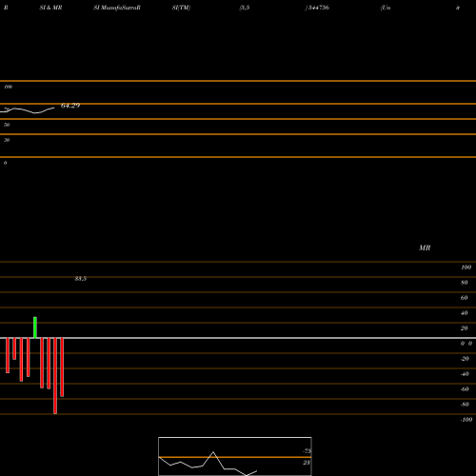This screenshot has width=476, height=476.
Task: Click the RSI value label 64.29
Action: click(70, 106)
